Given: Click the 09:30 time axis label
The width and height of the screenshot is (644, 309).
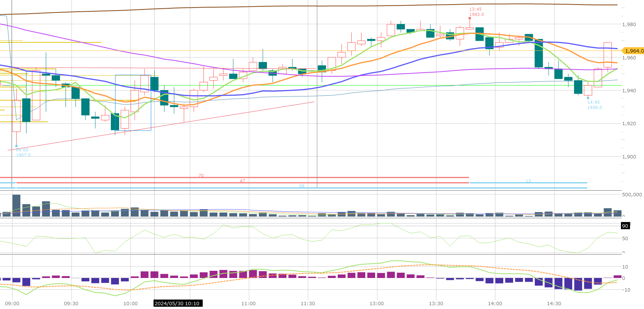Looking at the screenshot, I should coord(71,303).
